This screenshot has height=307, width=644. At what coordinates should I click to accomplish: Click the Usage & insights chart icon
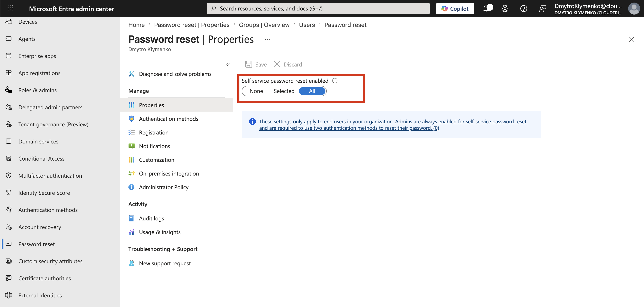[x=132, y=232]
